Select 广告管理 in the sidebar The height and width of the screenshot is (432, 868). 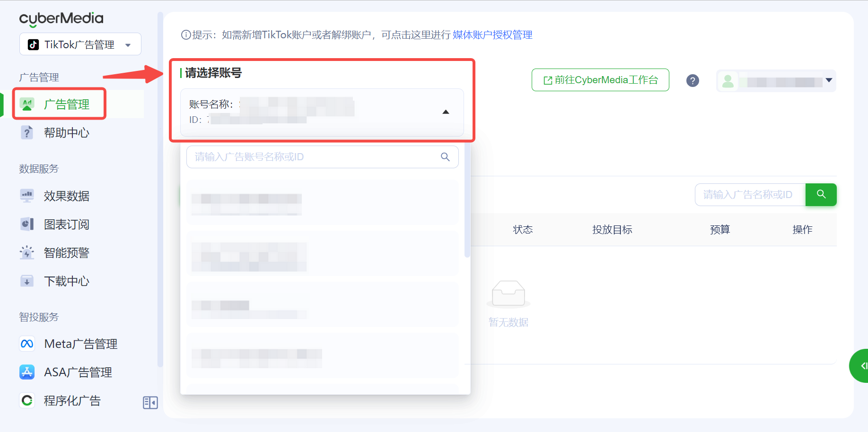66,104
